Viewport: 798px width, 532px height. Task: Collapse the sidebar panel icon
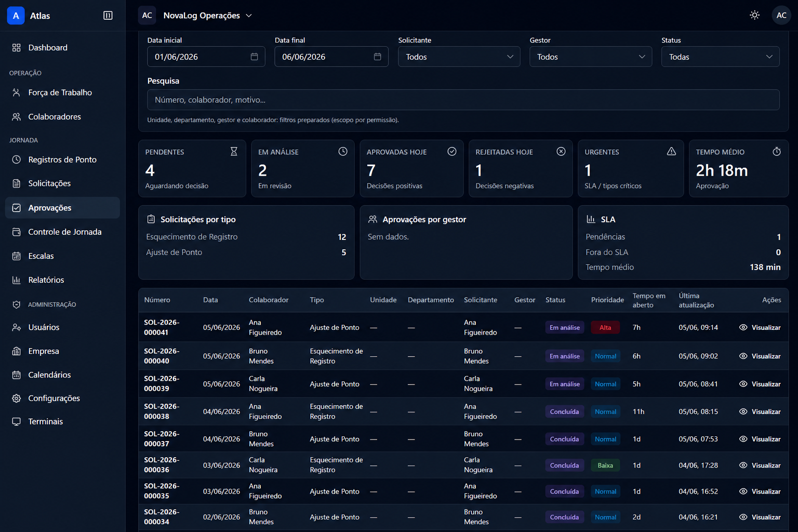point(108,16)
